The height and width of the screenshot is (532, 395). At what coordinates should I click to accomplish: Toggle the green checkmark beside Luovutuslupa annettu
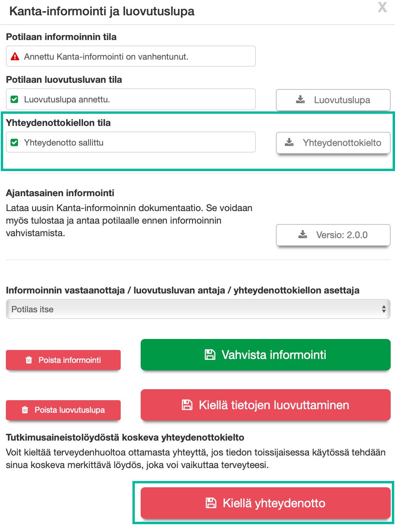14,99
